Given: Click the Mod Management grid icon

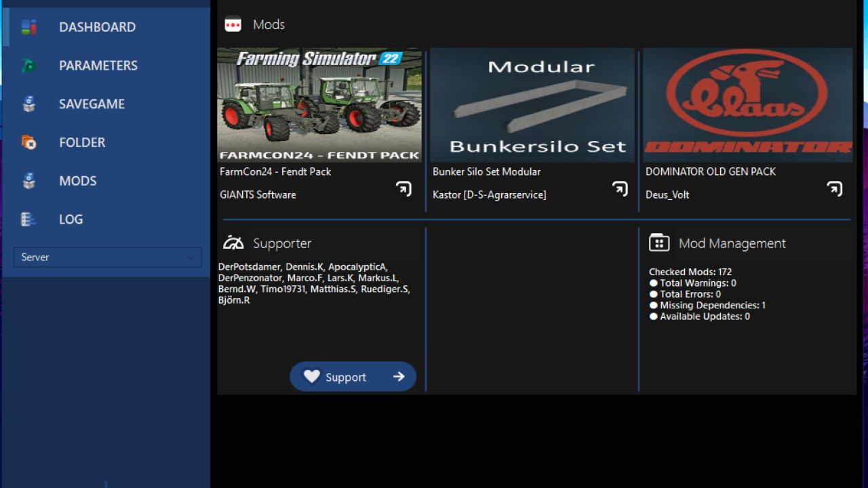Looking at the screenshot, I should [658, 243].
